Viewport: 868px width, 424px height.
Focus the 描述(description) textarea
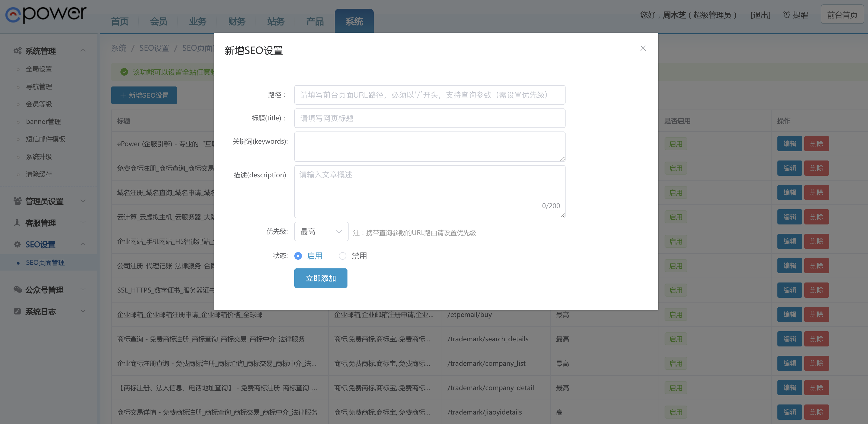click(430, 192)
